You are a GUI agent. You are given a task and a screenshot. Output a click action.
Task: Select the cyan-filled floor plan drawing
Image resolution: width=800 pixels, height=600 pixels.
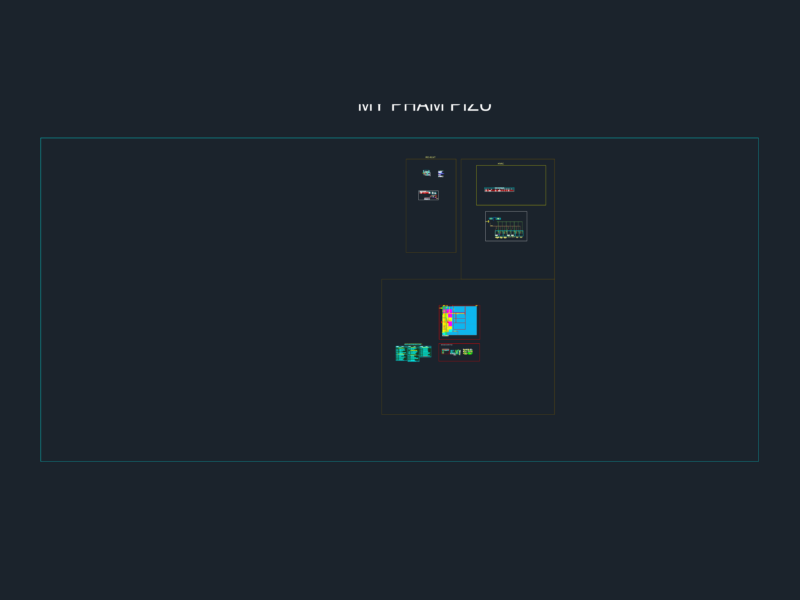tap(459, 321)
